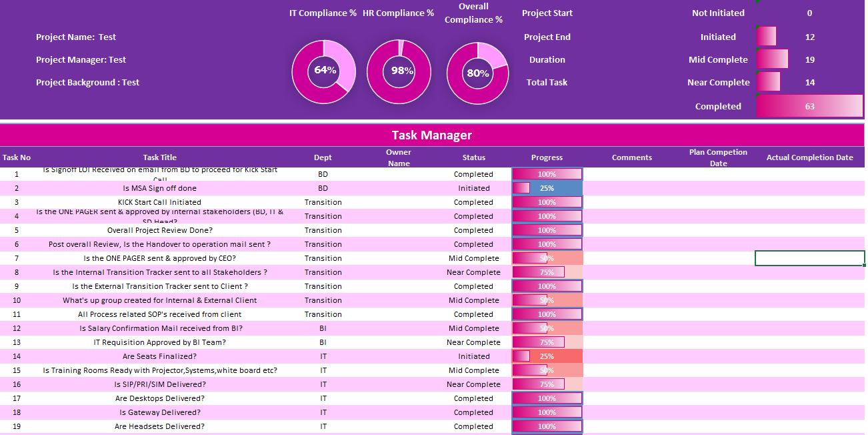This screenshot has width=868, height=435.
Task: Select the Owner Name column header
Action: tap(399, 157)
